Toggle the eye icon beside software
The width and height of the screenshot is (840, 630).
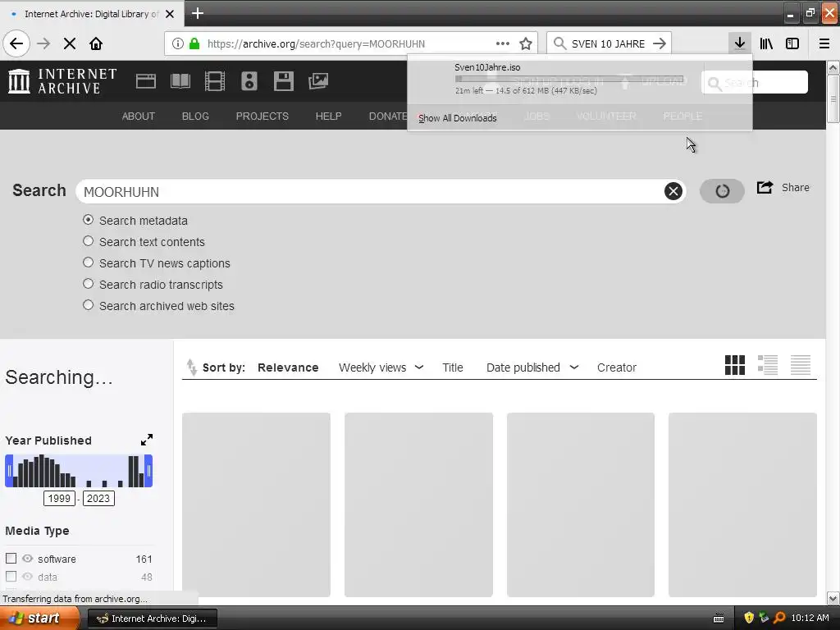[27, 558]
